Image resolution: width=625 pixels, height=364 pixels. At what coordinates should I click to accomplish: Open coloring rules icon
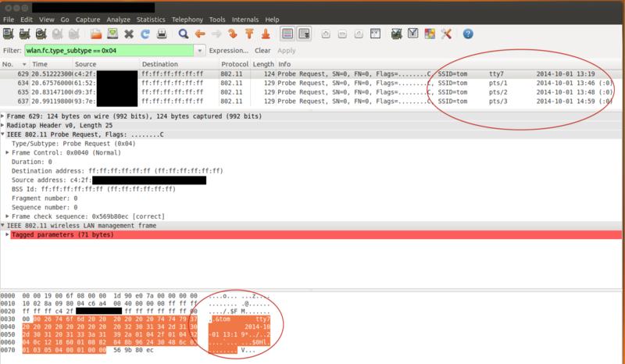click(x=430, y=34)
